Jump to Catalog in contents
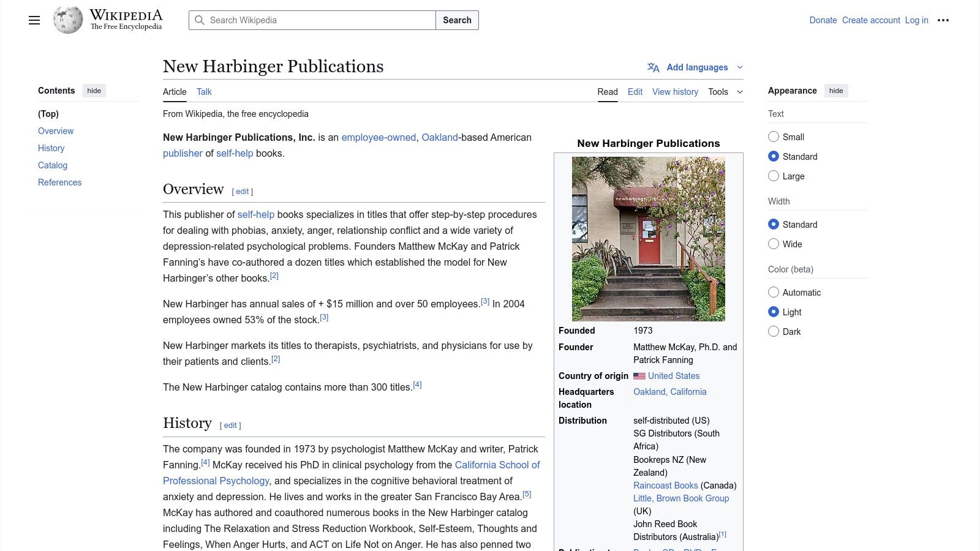Viewport: 980px width, 551px height. pyautogui.click(x=53, y=165)
